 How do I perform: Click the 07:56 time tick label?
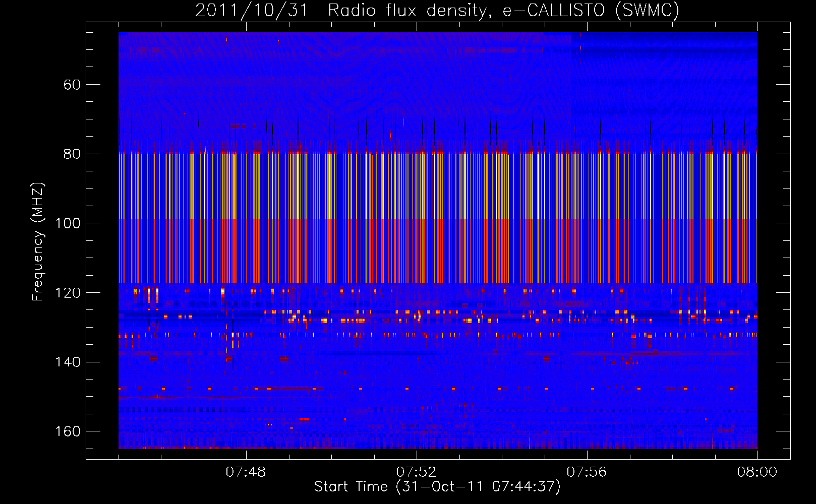pos(587,472)
